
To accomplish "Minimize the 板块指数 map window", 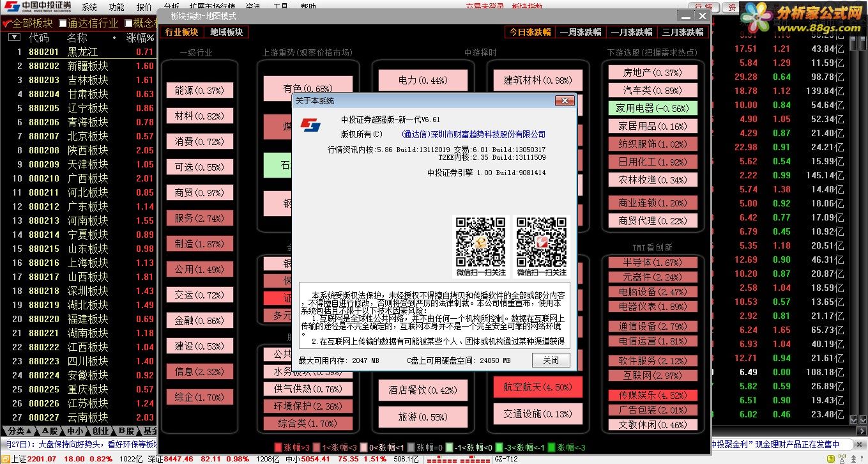I will coord(687,15).
